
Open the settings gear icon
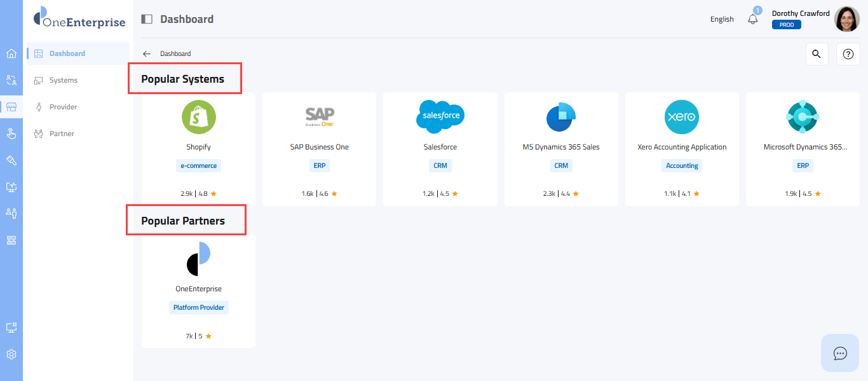(11, 354)
